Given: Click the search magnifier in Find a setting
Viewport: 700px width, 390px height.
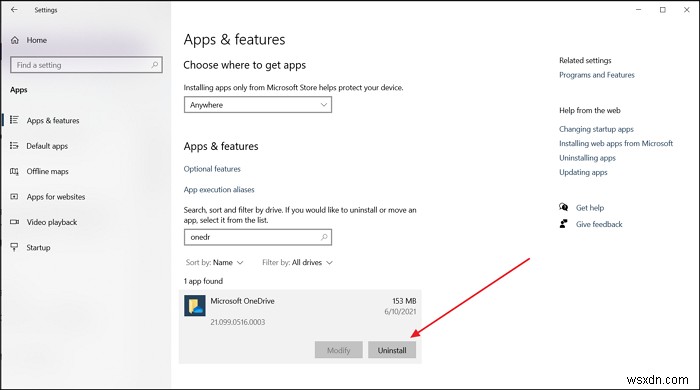Looking at the screenshot, I should [x=154, y=65].
